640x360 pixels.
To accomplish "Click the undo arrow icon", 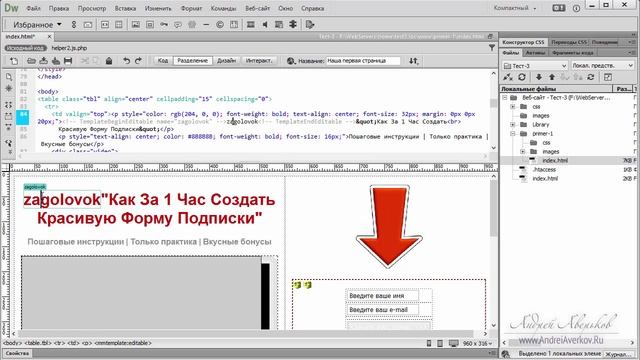I will pyautogui.click(x=127, y=61).
